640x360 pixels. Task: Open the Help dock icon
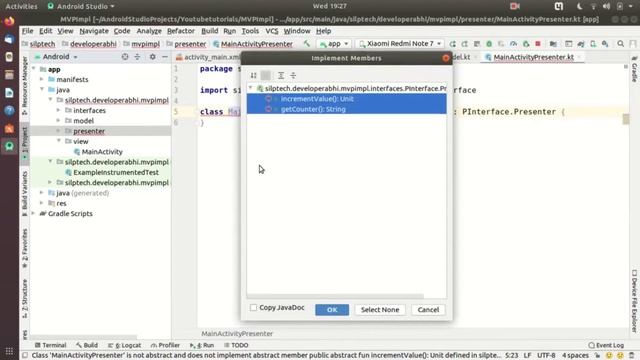9,110
